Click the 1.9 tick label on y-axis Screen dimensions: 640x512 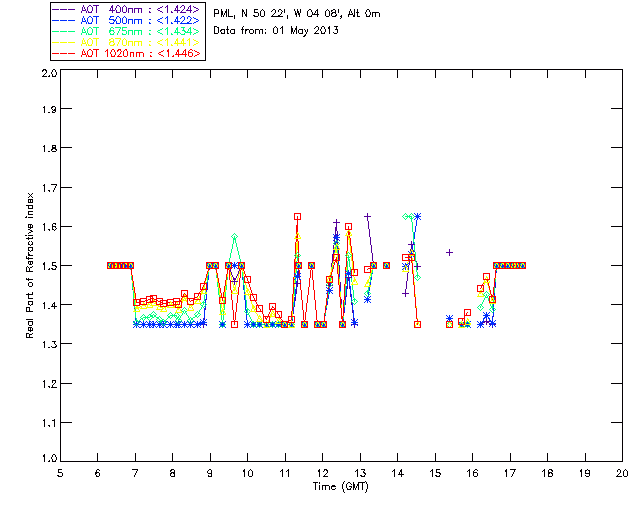point(49,109)
